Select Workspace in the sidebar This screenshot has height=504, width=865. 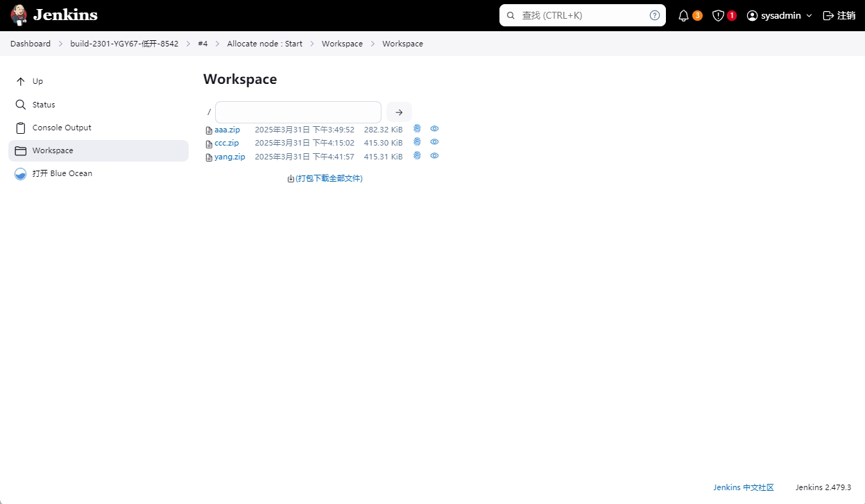coord(99,150)
